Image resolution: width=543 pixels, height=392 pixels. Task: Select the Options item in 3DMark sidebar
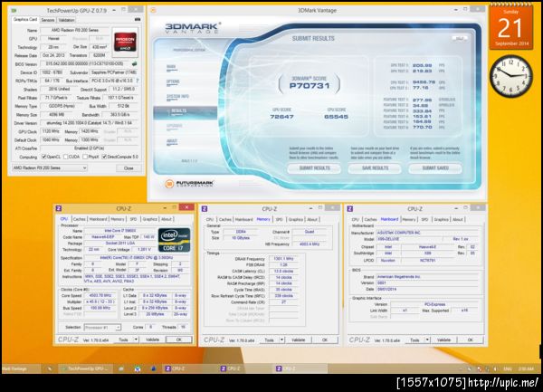click(173, 81)
